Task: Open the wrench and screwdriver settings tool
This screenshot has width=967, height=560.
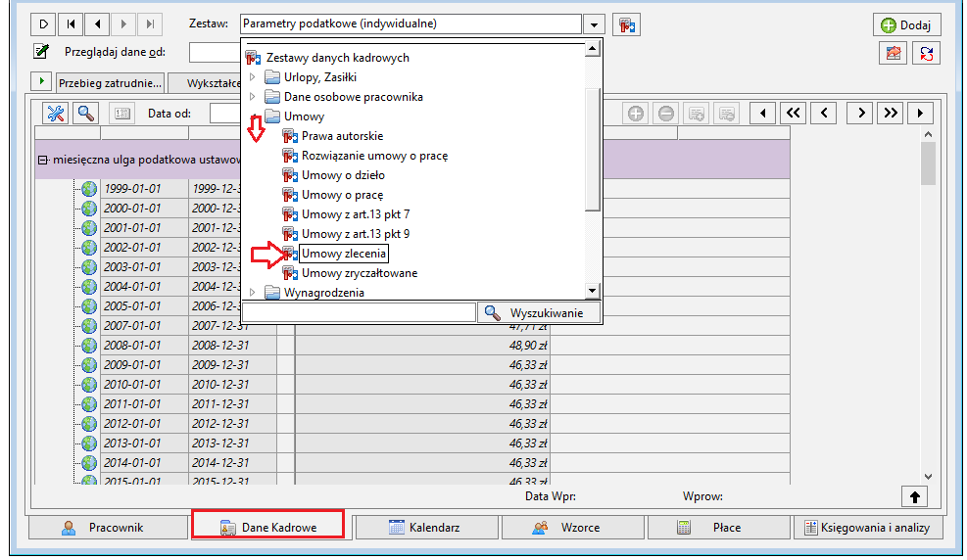Action: (x=56, y=114)
